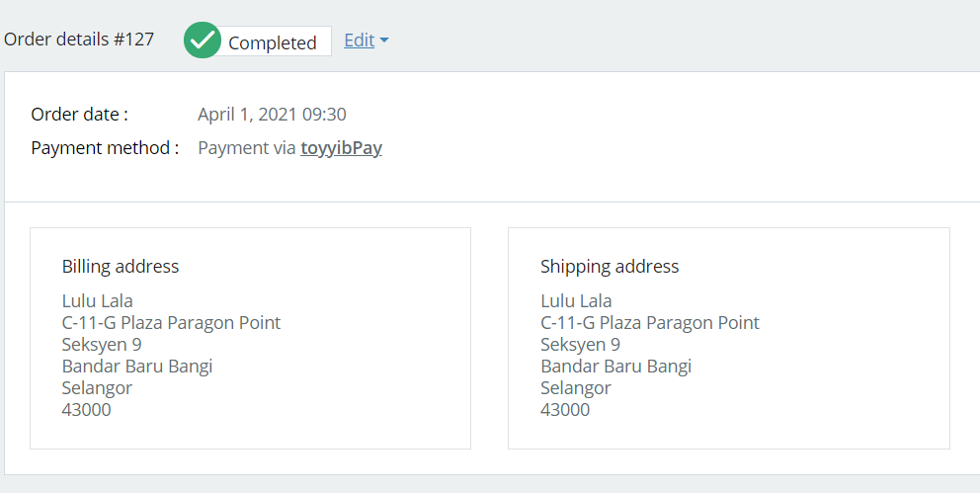Screen dimensions: 980x493
Task: Select Lulu Lala name in shipping address
Action: [576, 300]
